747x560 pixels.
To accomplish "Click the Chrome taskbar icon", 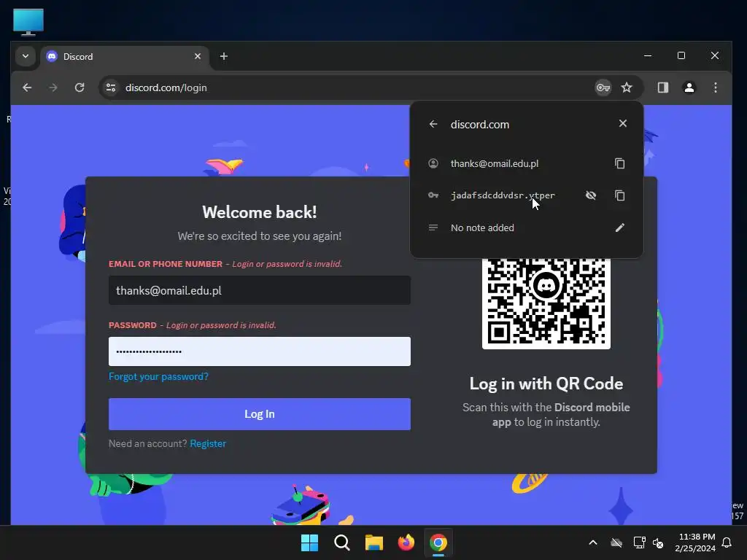I will 438,542.
